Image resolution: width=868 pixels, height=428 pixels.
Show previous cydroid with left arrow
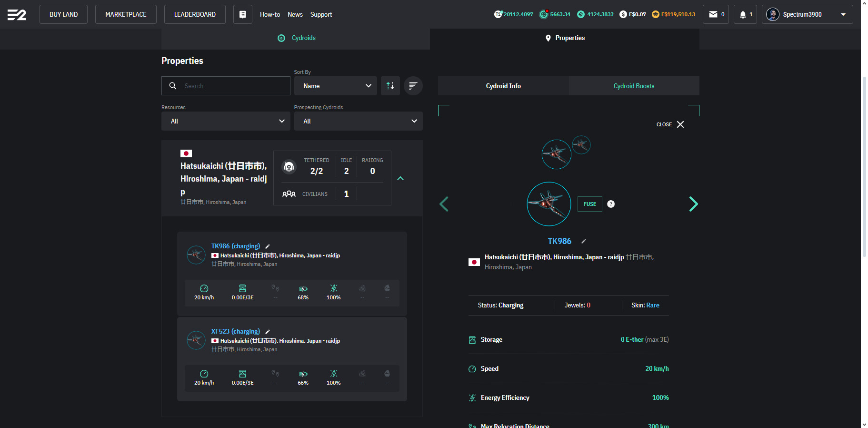click(x=444, y=204)
